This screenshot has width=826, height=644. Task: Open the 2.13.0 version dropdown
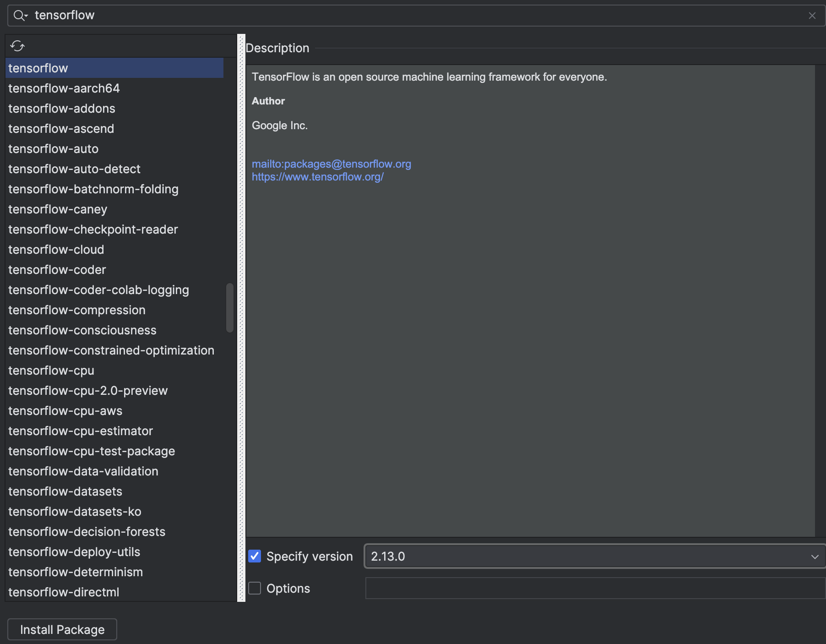pos(595,556)
